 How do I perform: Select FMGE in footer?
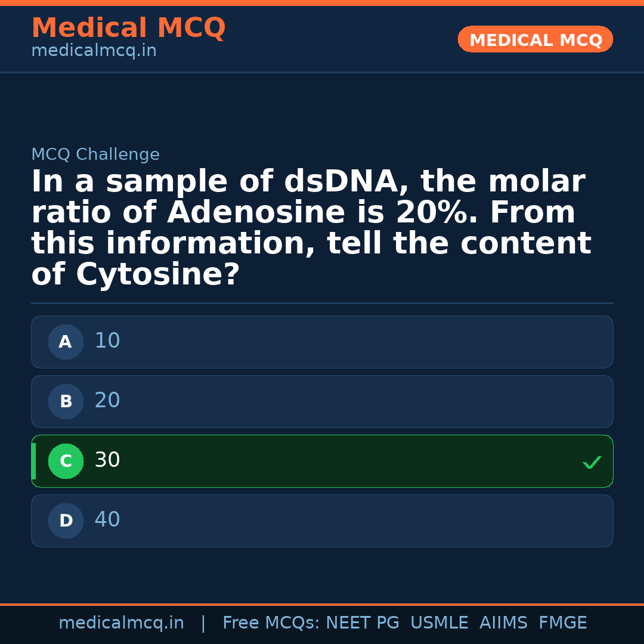563,623
